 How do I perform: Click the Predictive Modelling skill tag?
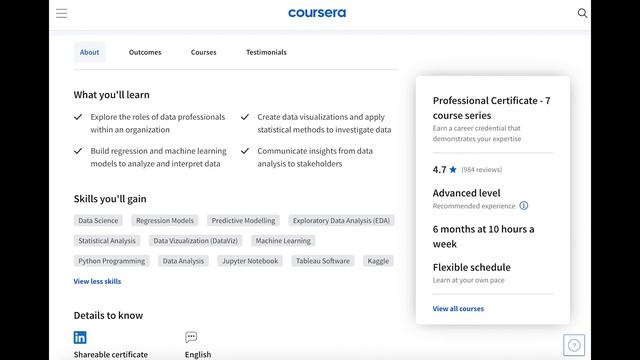[243, 220]
